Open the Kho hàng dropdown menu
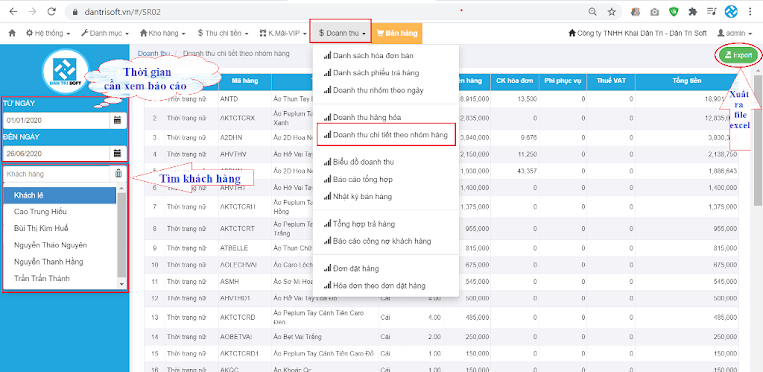Screen dimensions: 763x372 (163, 33)
